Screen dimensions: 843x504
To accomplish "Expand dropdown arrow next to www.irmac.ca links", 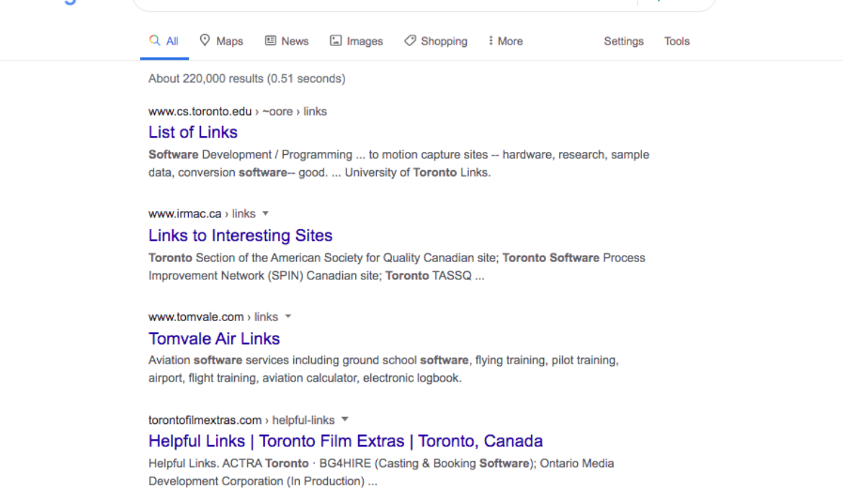I will (266, 213).
